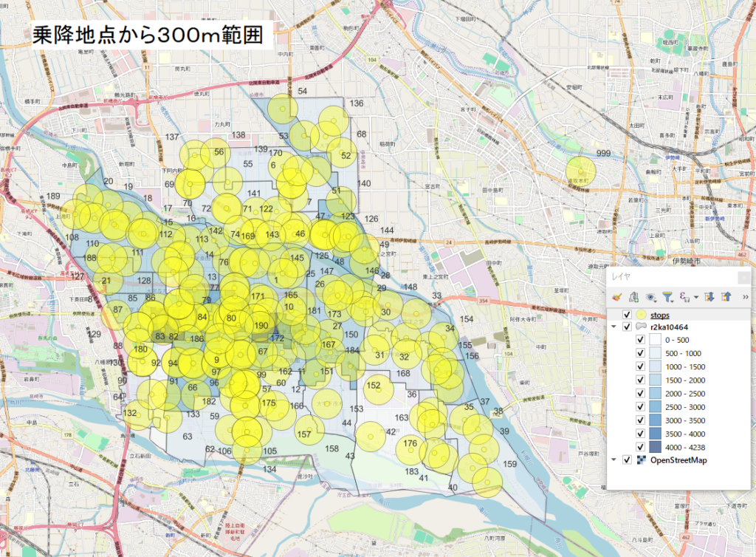Open the layer styling panel brush icon
This screenshot has width=756, height=557.
click(x=617, y=297)
